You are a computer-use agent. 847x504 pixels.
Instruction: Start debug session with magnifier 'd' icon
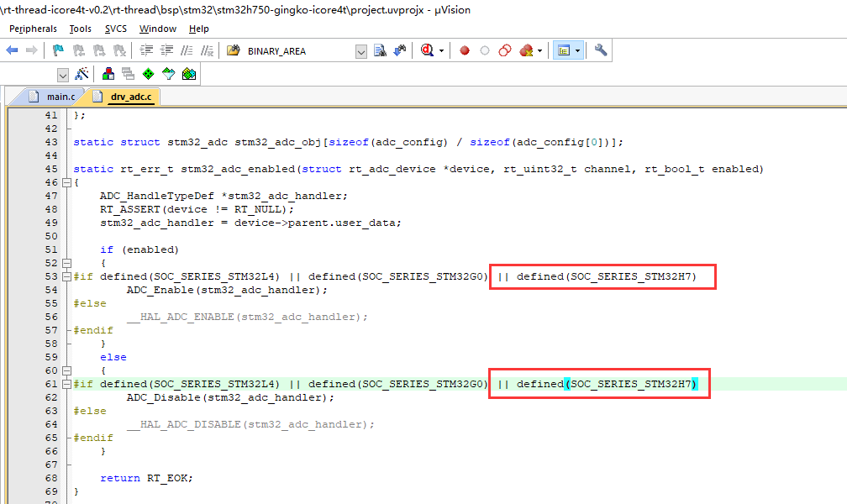pyautogui.click(x=428, y=50)
